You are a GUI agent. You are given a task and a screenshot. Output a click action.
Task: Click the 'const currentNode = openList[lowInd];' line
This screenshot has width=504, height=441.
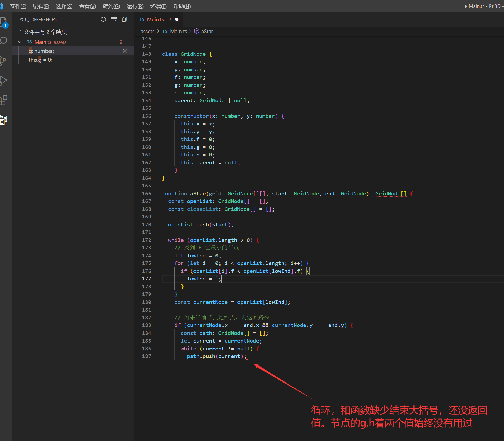(232, 302)
